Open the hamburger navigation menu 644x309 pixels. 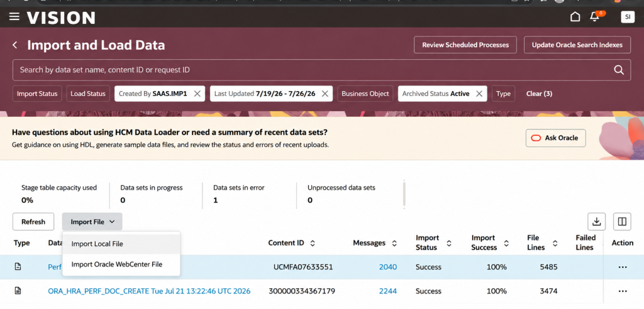(14, 17)
